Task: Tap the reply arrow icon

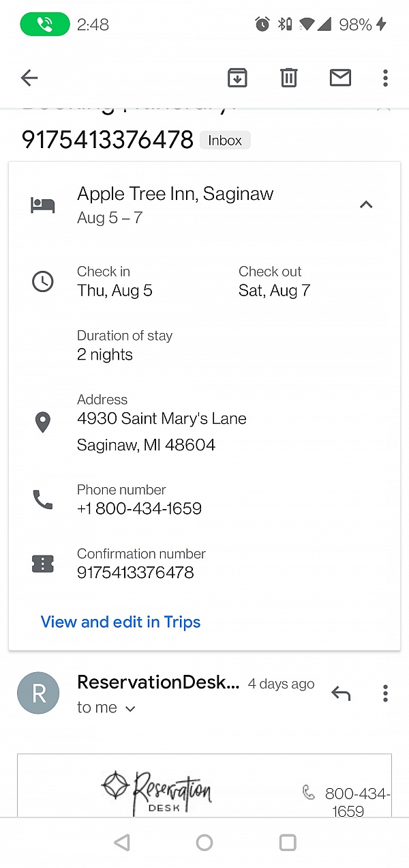Action: pos(341,694)
